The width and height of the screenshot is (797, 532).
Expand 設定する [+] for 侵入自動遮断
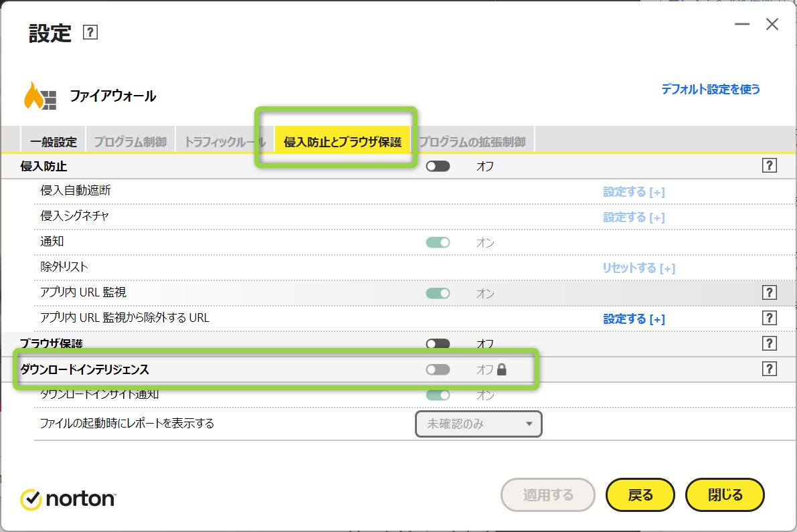point(634,192)
